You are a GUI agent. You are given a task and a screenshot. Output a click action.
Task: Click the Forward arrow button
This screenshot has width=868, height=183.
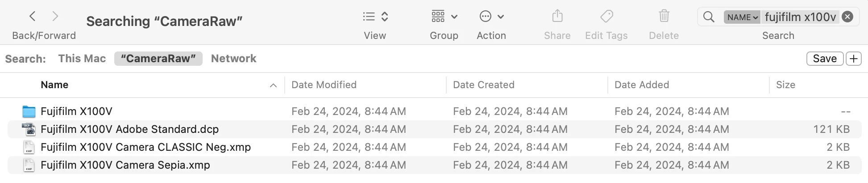click(55, 17)
